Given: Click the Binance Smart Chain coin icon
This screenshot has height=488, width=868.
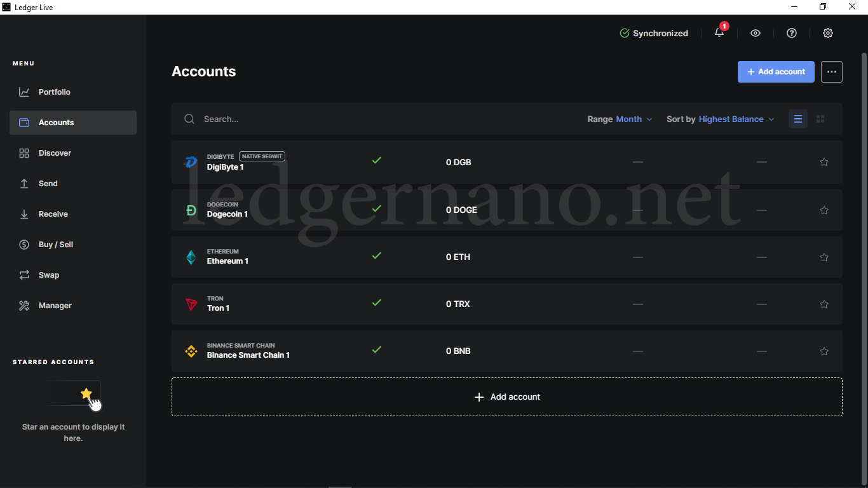Looking at the screenshot, I should click(x=191, y=351).
